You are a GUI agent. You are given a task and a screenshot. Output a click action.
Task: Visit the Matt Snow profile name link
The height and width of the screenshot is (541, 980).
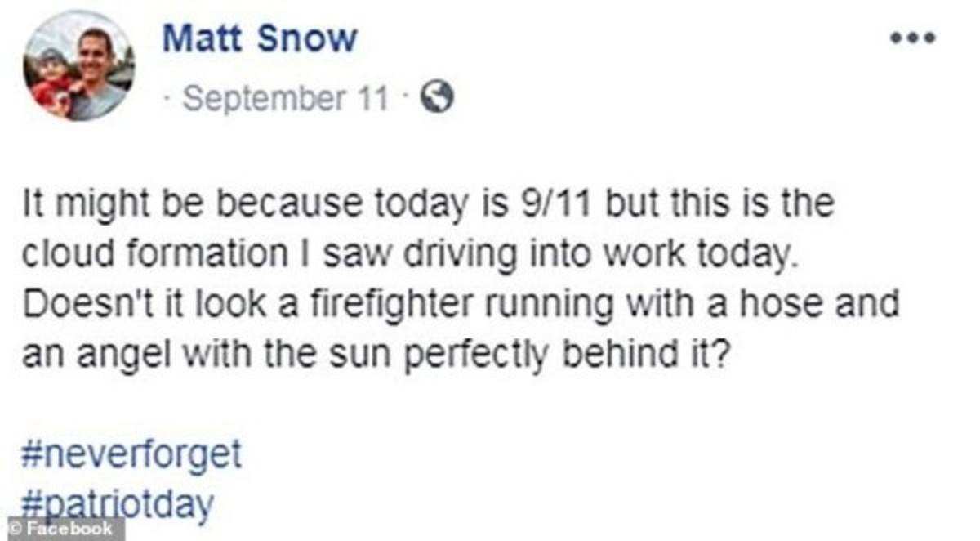pos(260,39)
